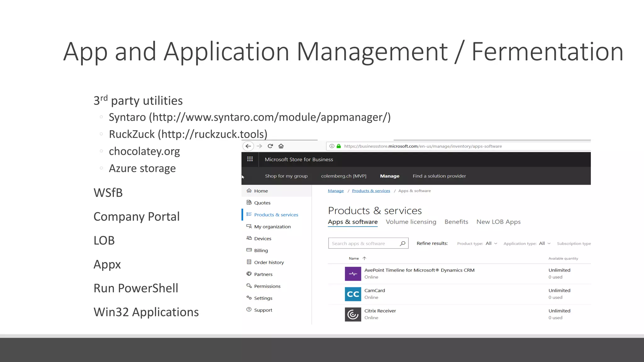
Task: Click the Win32 Applications text
Action: pos(146,312)
